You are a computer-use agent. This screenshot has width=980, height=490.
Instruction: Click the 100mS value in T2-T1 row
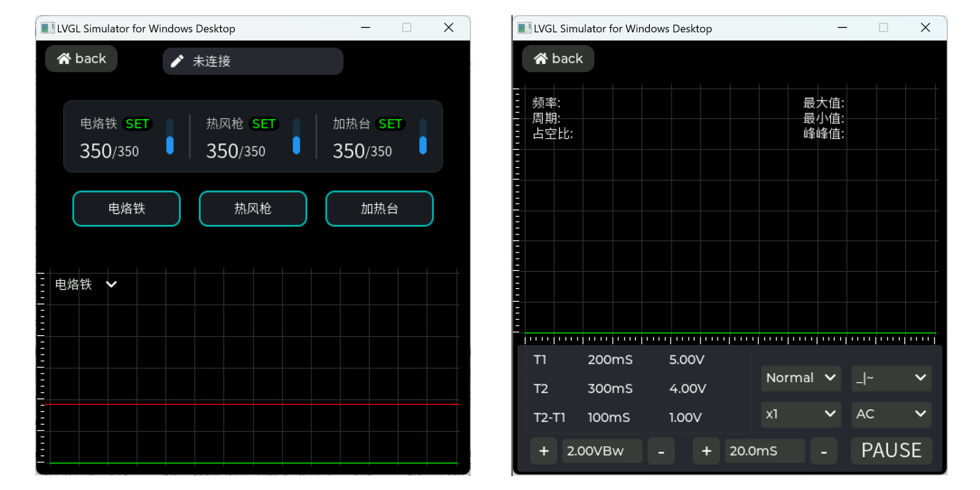(x=609, y=417)
